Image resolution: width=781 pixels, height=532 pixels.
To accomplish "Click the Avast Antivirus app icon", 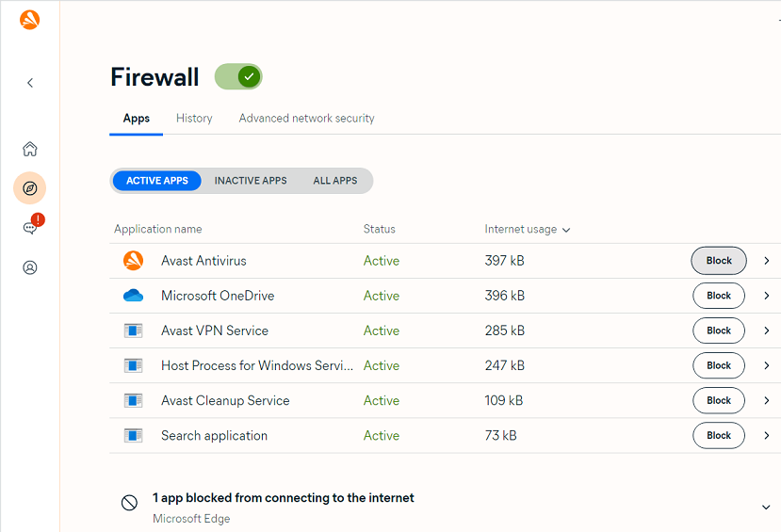I will [133, 261].
